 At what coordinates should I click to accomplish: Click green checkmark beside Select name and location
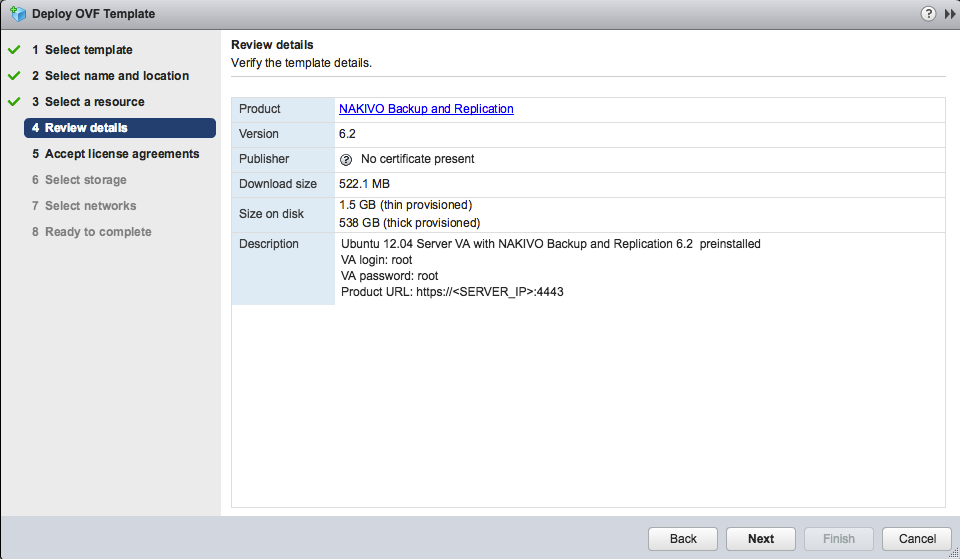[14, 76]
